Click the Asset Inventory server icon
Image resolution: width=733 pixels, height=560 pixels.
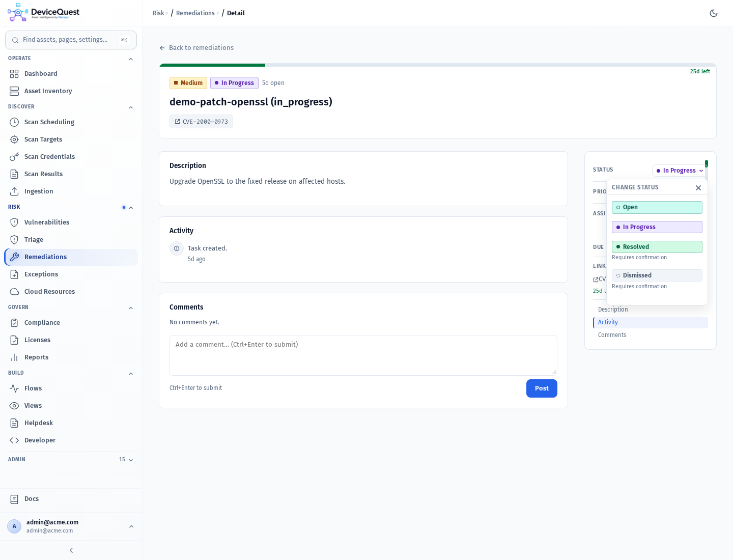pos(14,91)
